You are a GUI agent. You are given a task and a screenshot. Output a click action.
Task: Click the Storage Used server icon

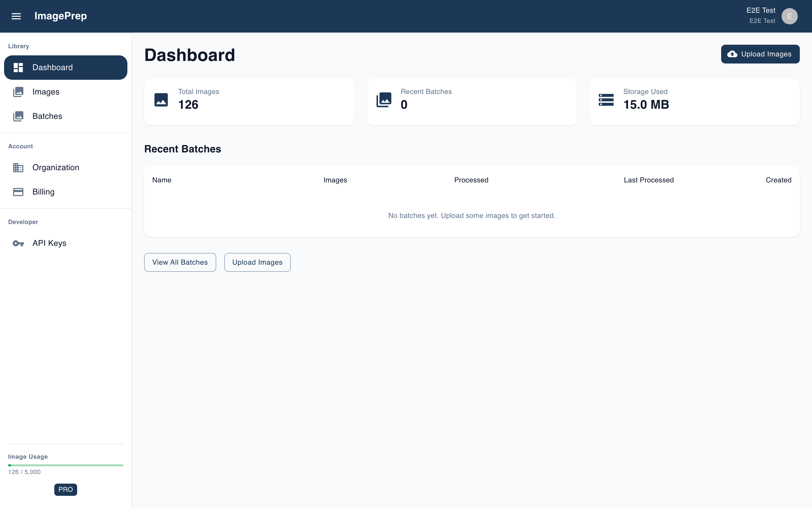click(606, 100)
